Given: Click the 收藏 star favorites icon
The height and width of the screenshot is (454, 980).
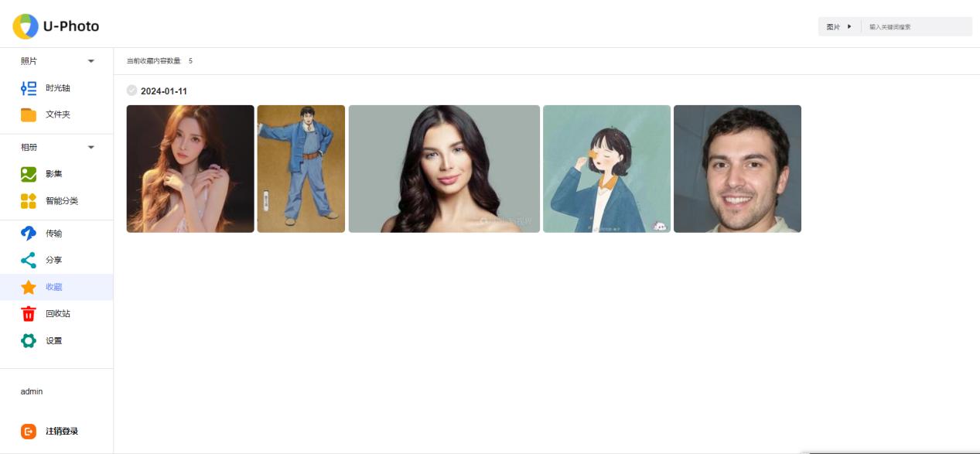Looking at the screenshot, I should click(x=29, y=287).
